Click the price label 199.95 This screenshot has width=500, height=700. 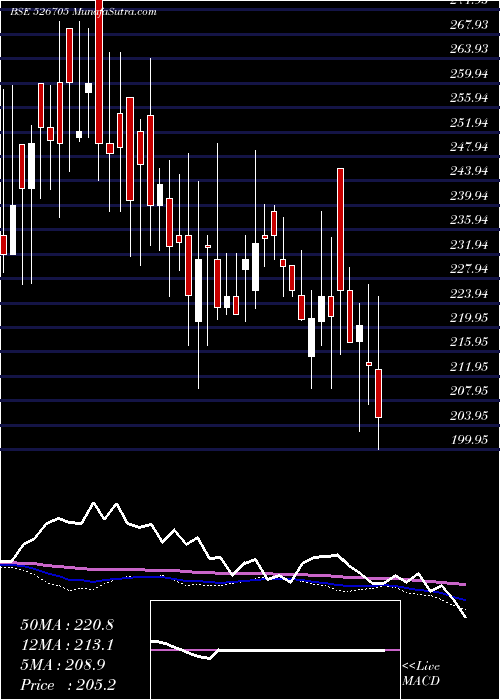coord(469,440)
